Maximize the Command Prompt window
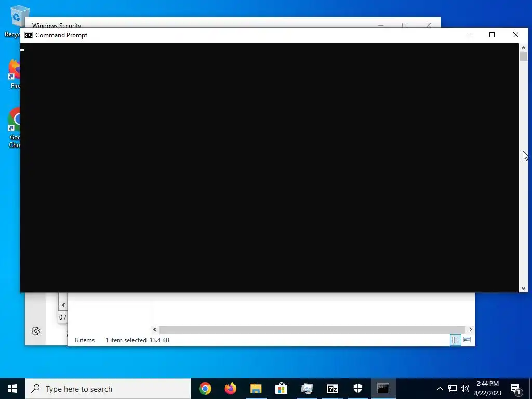 (x=492, y=35)
